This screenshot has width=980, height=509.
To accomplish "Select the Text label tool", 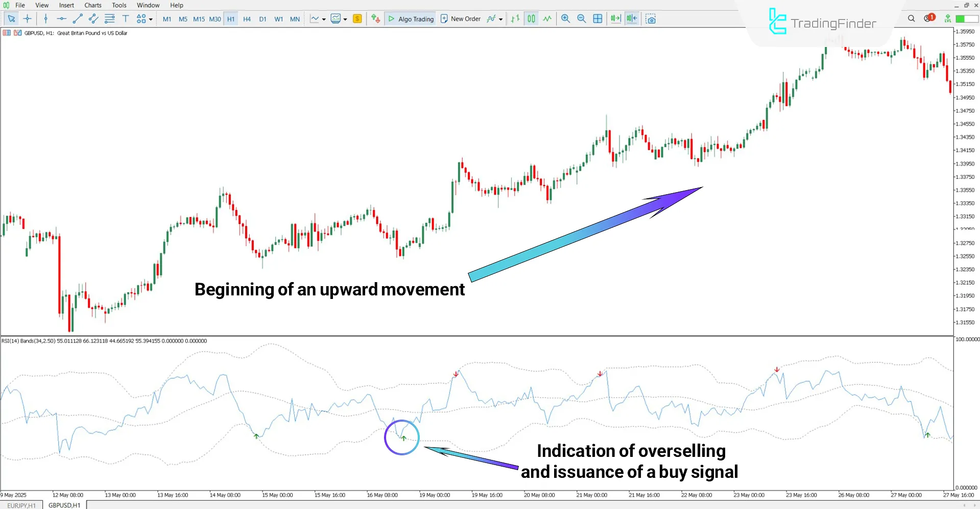I will click(x=126, y=18).
